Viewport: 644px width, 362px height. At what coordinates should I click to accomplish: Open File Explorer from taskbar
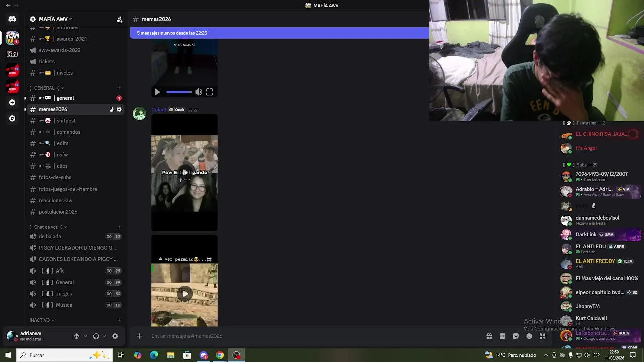point(171,355)
